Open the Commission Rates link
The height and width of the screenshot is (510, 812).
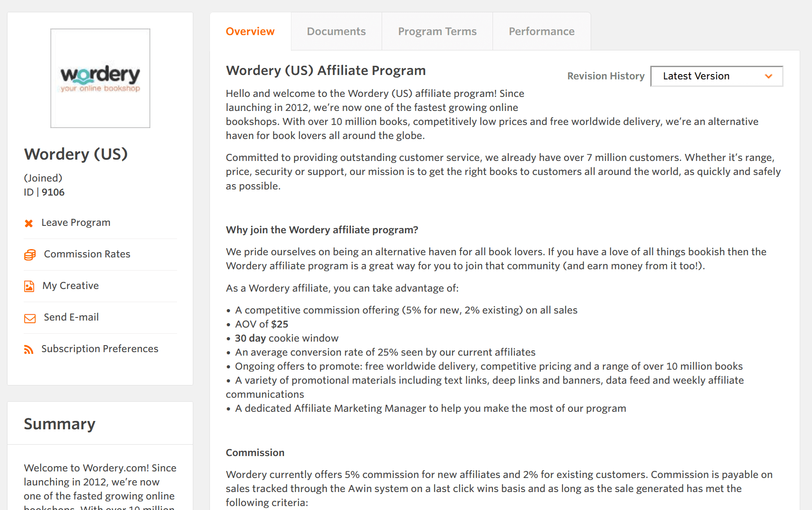click(x=87, y=254)
